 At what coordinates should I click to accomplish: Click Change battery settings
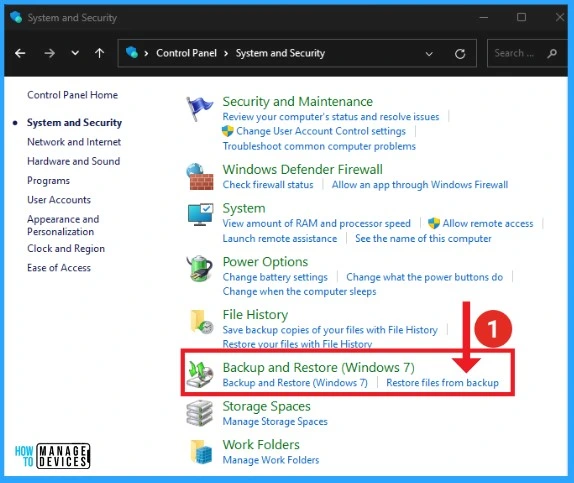tap(275, 277)
